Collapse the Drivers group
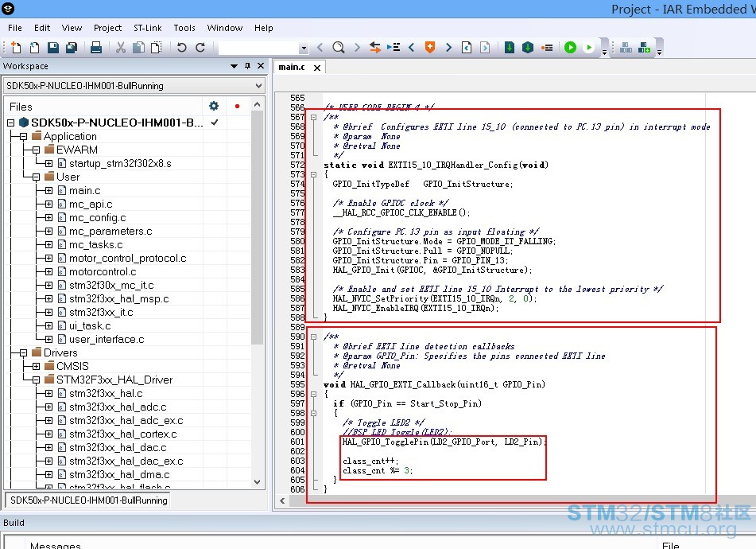This screenshot has height=549, width=756. click(x=23, y=352)
